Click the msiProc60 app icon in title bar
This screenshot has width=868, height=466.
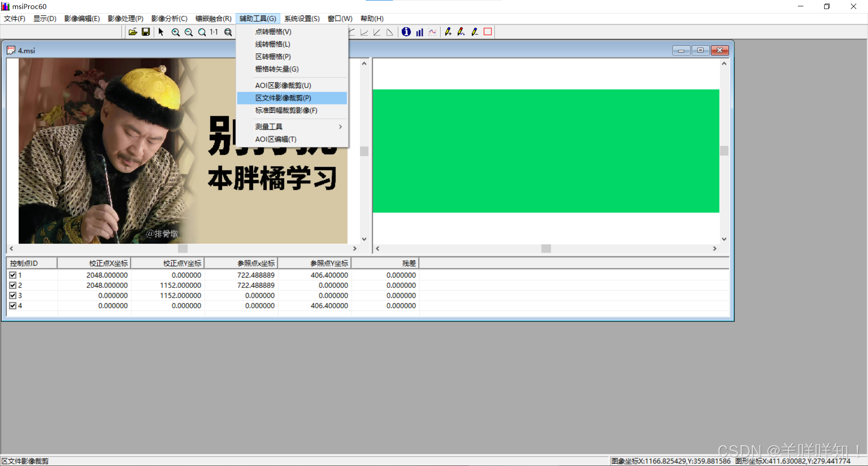click(x=5, y=6)
